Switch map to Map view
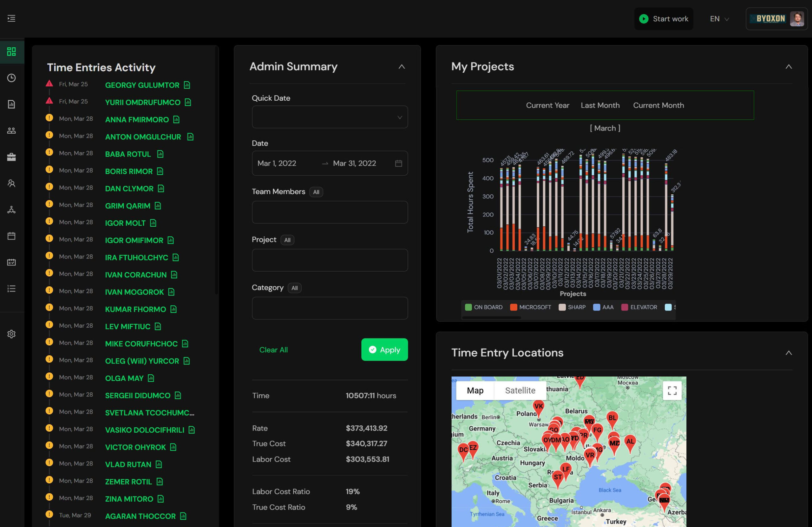Image resolution: width=812 pixels, height=527 pixels. 475,390
